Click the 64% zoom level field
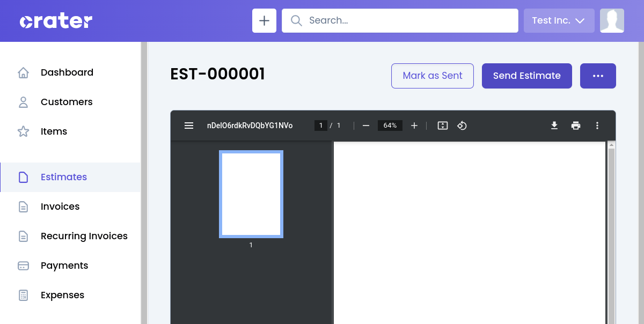 click(x=390, y=126)
